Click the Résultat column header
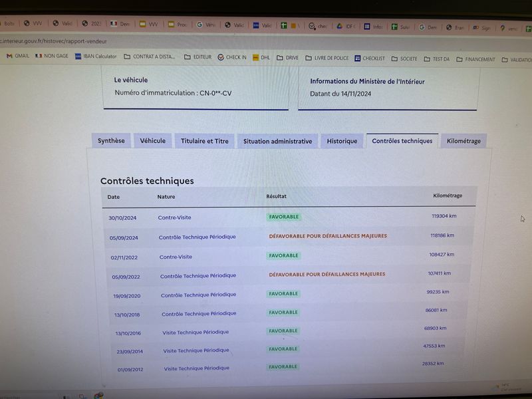This screenshot has width=532, height=399. click(276, 196)
